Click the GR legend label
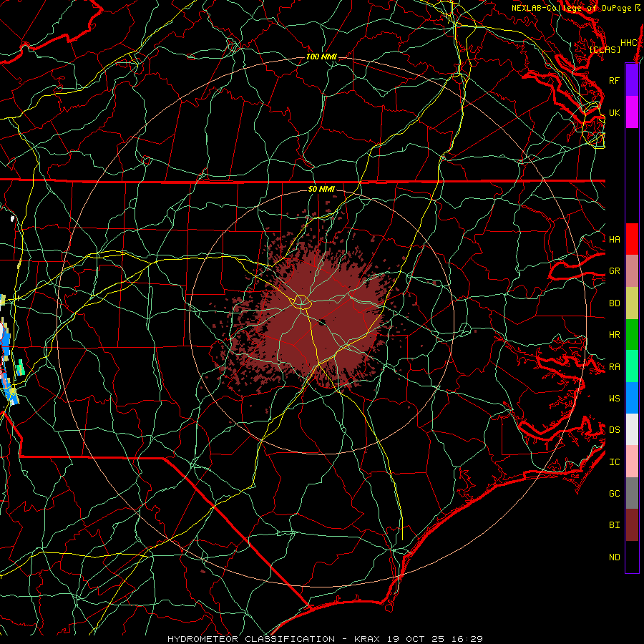Image resolution: width=644 pixels, height=644 pixels. [x=614, y=271]
